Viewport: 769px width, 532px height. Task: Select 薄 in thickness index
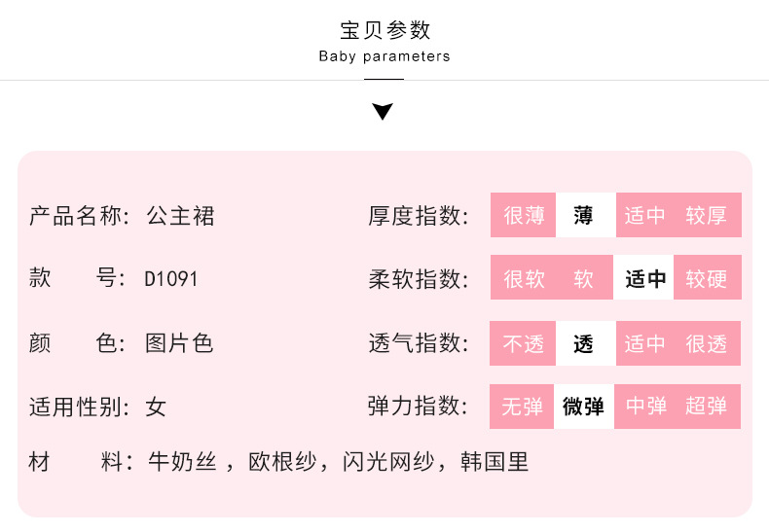(584, 215)
